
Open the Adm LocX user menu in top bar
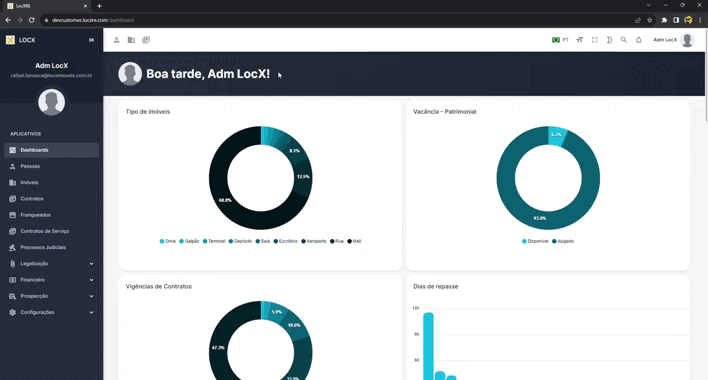pyautogui.click(x=673, y=40)
